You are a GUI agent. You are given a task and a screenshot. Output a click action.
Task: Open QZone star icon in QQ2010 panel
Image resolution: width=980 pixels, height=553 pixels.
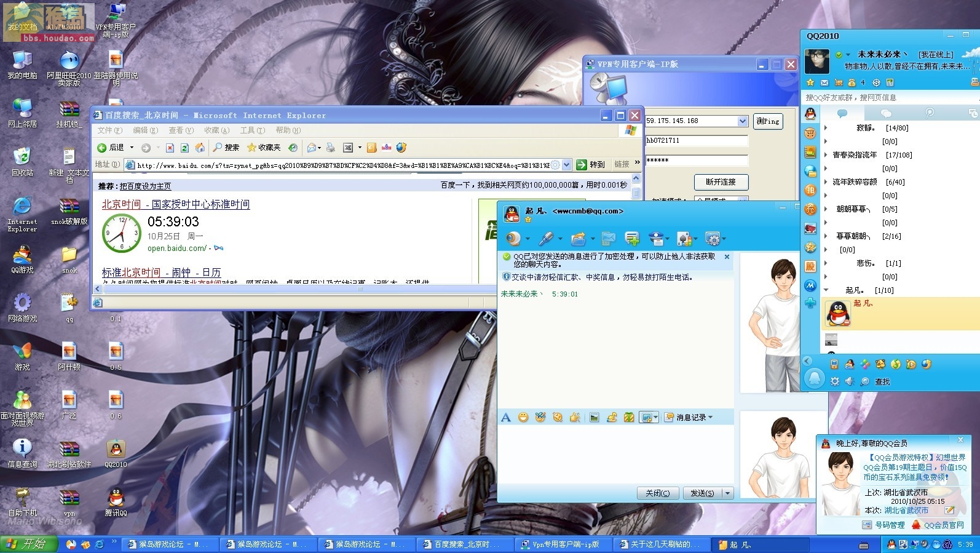pos(810,82)
